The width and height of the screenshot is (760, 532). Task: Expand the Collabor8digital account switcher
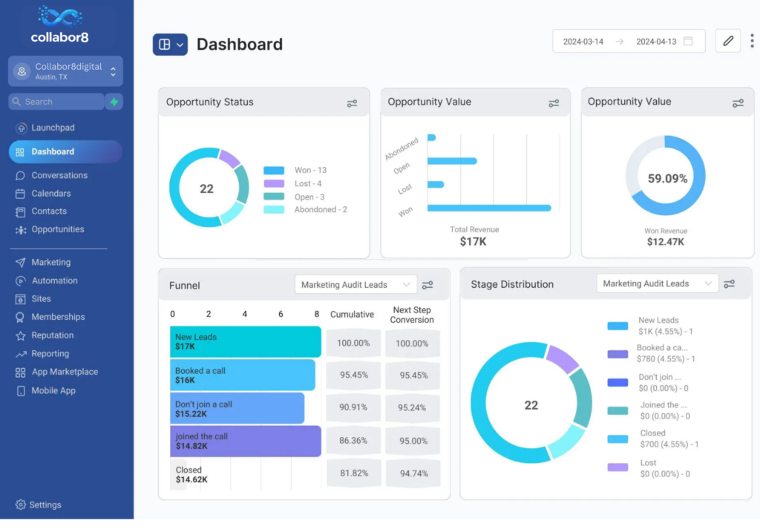[113, 72]
